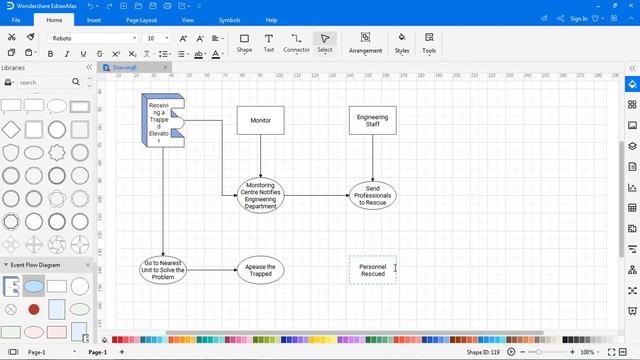Toggle Italic formatting
640x360 pixels.
[67, 54]
